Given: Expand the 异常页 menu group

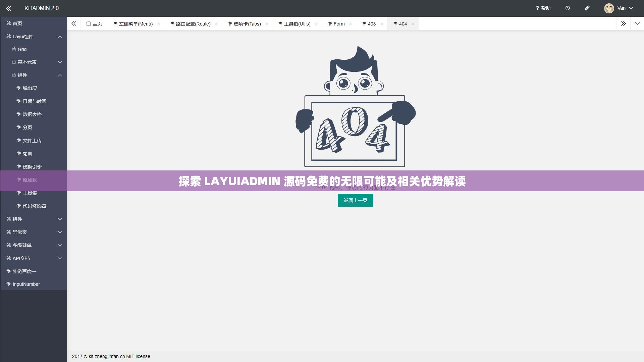Looking at the screenshot, I should coord(21,232).
